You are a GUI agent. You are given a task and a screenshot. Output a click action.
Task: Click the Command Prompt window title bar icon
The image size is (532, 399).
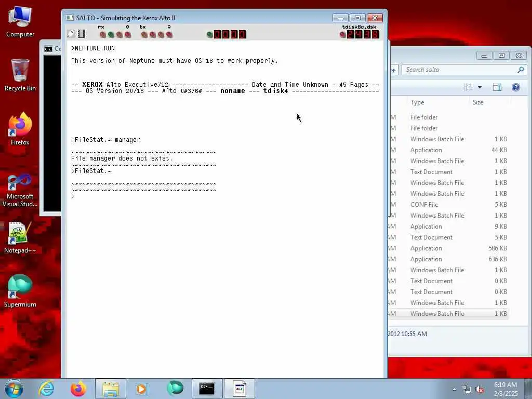[x=48, y=49]
